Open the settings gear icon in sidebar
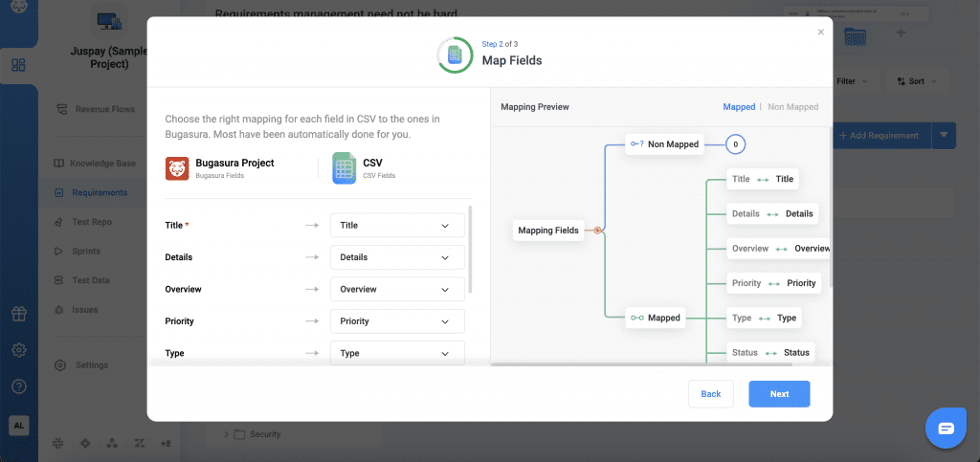The image size is (980, 462). (18, 350)
